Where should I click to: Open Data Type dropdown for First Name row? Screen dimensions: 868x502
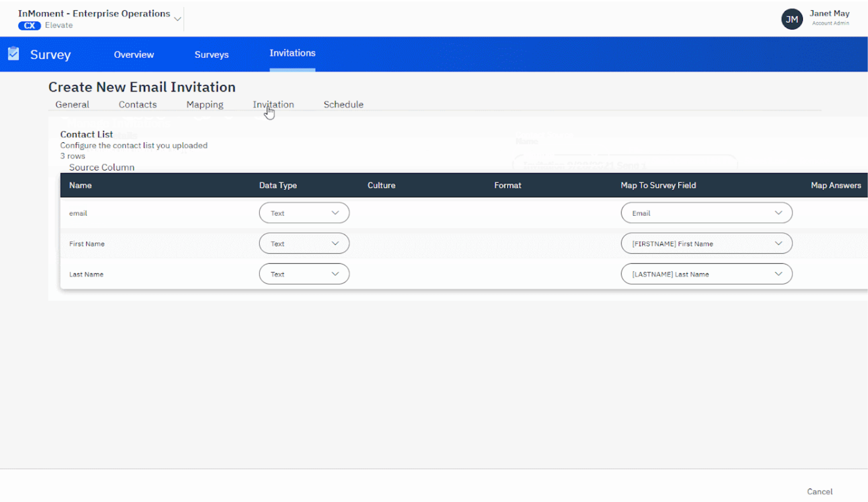click(304, 244)
